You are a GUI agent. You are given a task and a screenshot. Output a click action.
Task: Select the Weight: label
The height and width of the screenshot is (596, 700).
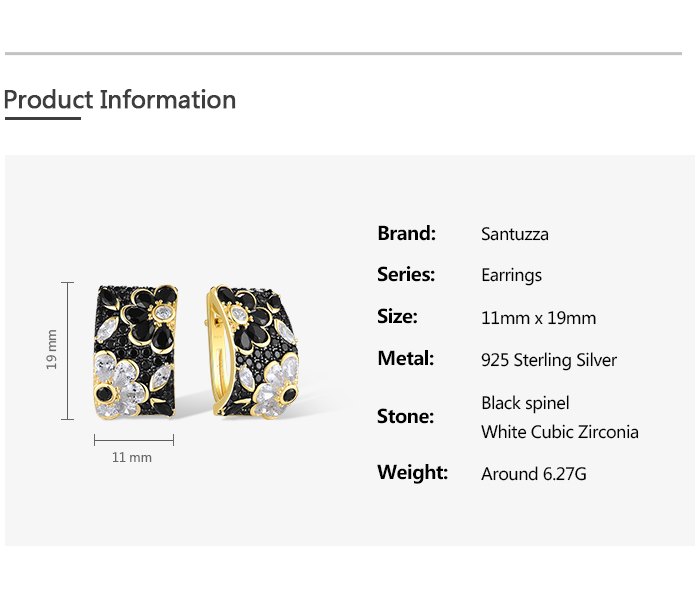(x=412, y=473)
